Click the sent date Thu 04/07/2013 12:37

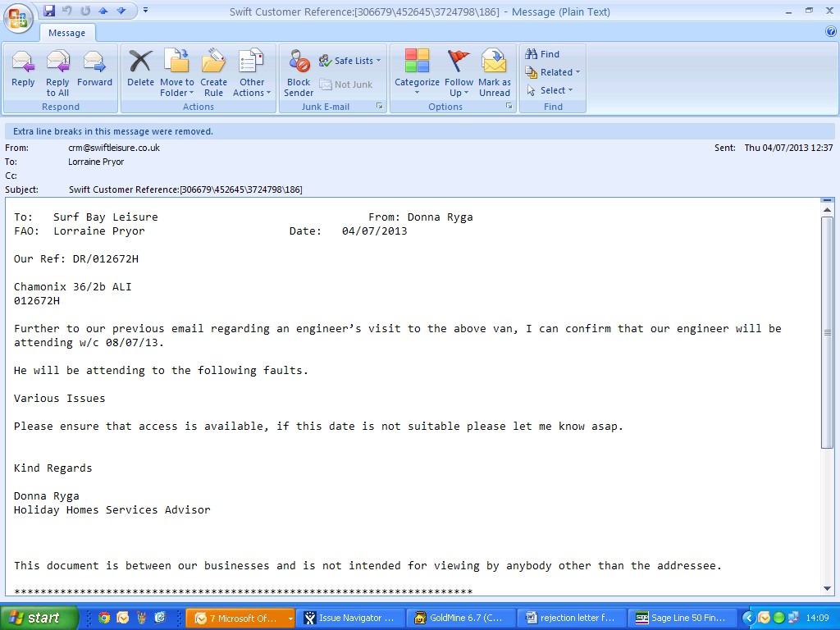pyautogui.click(x=788, y=148)
